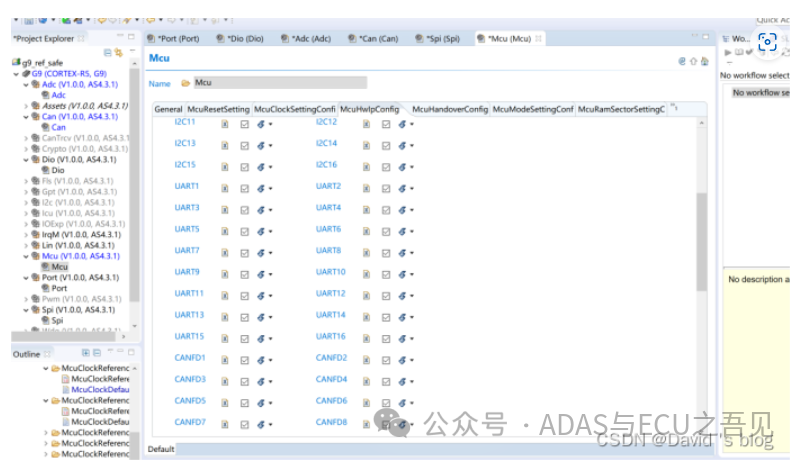The width and height of the screenshot is (806, 466).
Task: Click the Project Explorer vertical scrollbar
Action: pos(134,185)
